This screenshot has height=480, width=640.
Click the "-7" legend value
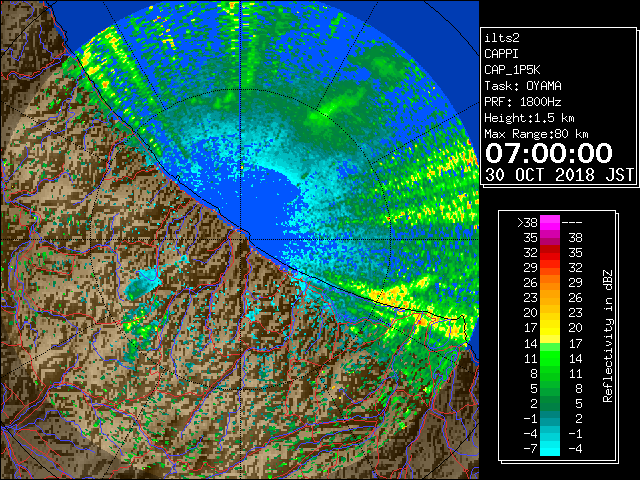pos(530,448)
